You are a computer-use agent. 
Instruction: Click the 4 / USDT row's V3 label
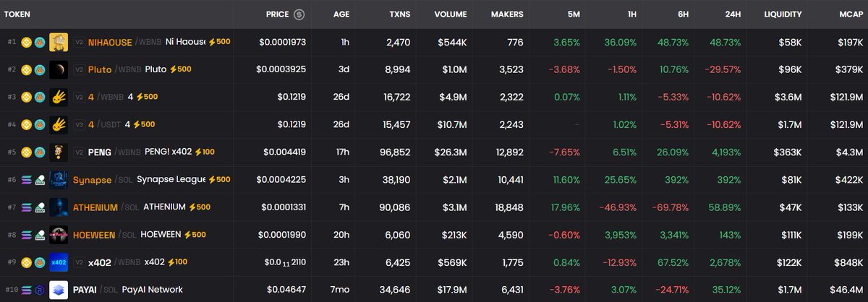(80, 125)
